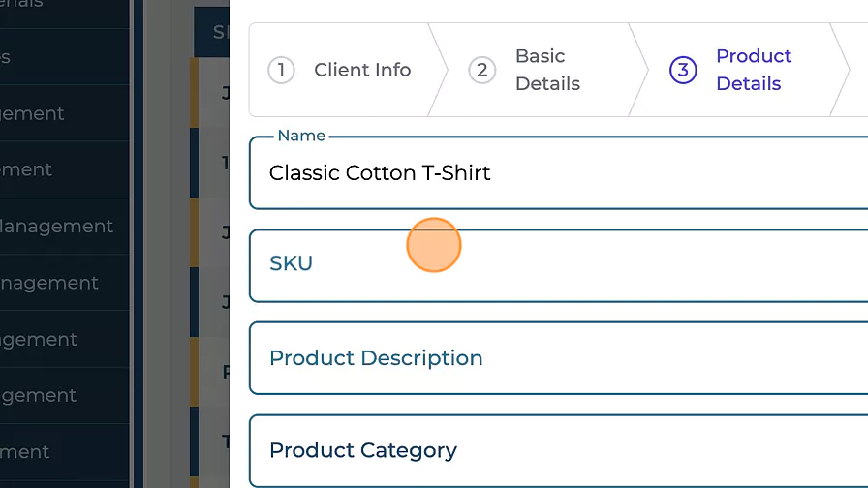Viewport: 868px width, 488px height.
Task: Switch to the Basic Details step
Action: [547, 70]
